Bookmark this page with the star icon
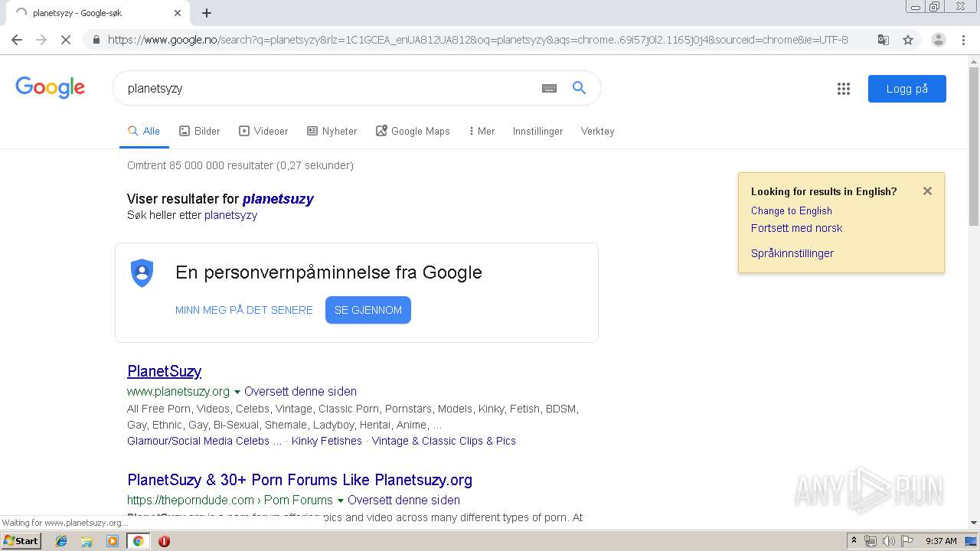 click(x=908, y=40)
